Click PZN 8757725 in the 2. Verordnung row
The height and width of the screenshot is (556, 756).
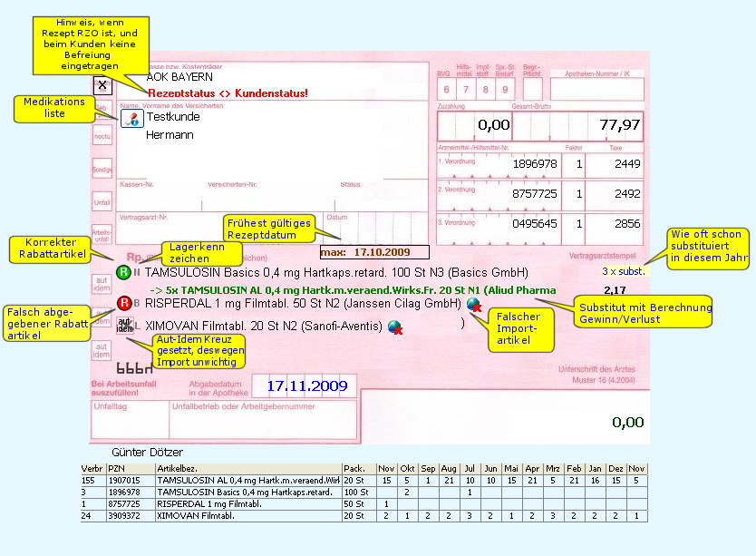pyautogui.click(x=534, y=194)
